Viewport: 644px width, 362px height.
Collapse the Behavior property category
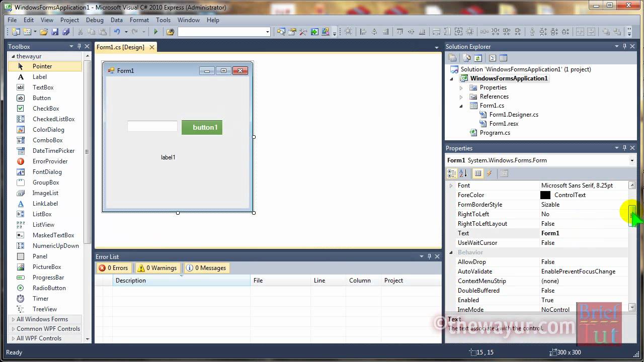tap(451, 252)
